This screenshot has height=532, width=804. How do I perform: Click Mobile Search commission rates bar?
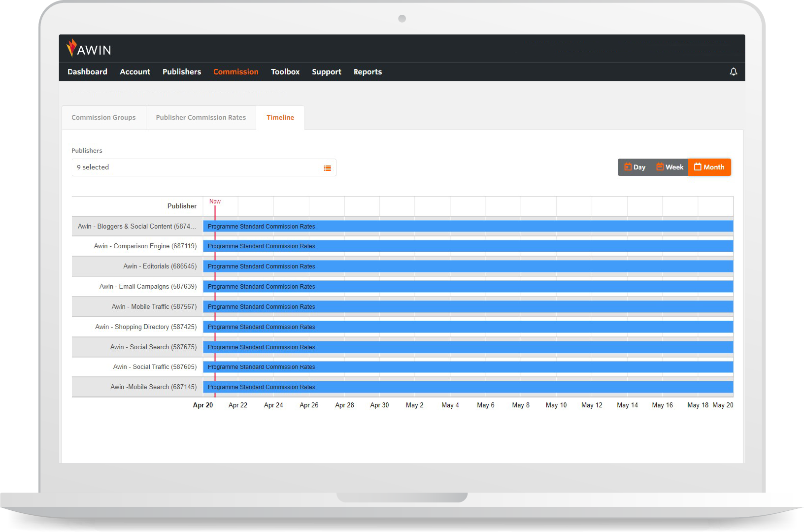(468, 387)
